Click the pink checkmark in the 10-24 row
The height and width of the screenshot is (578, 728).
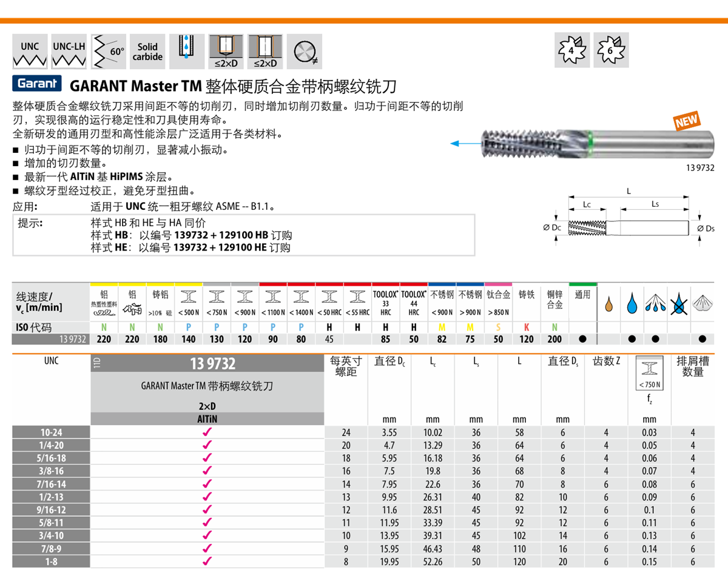pos(207,432)
